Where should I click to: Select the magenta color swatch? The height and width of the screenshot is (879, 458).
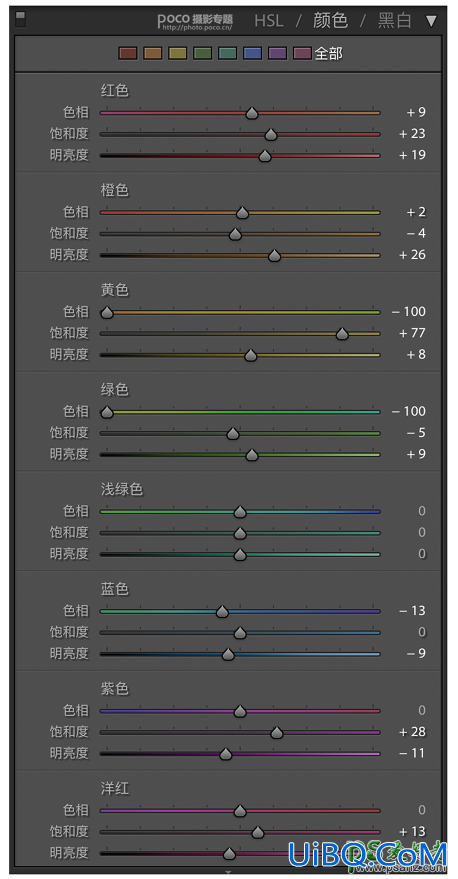coord(302,53)
